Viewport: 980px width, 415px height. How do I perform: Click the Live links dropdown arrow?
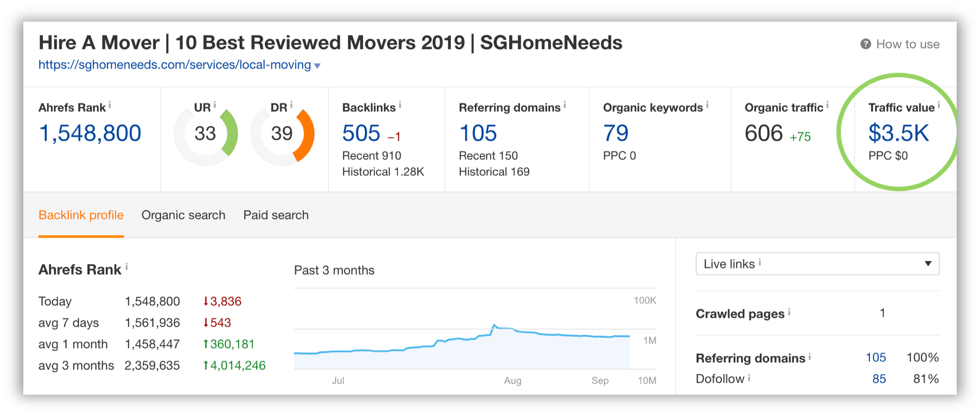coord(928,264)
